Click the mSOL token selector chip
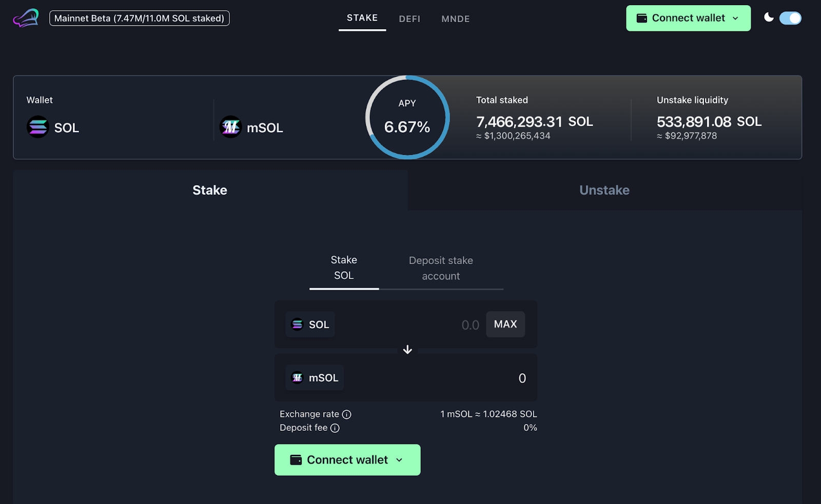 (315, 378)
